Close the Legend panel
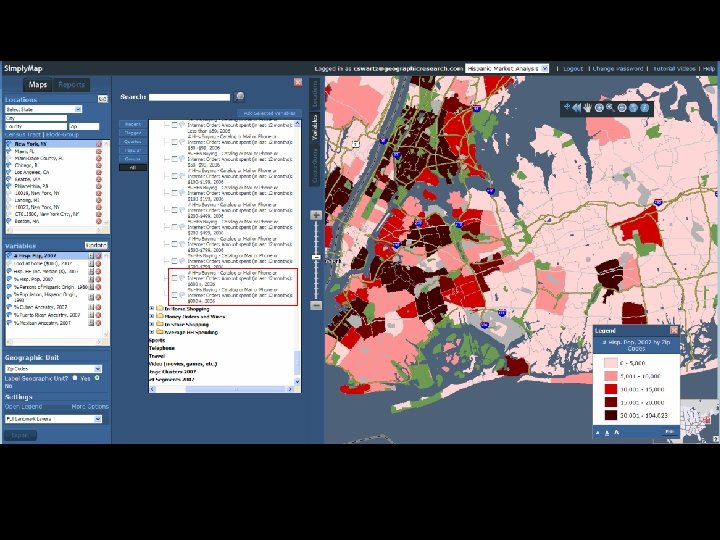Image resolution: width=720 pixels, height=540 pixels. [674, 330]
